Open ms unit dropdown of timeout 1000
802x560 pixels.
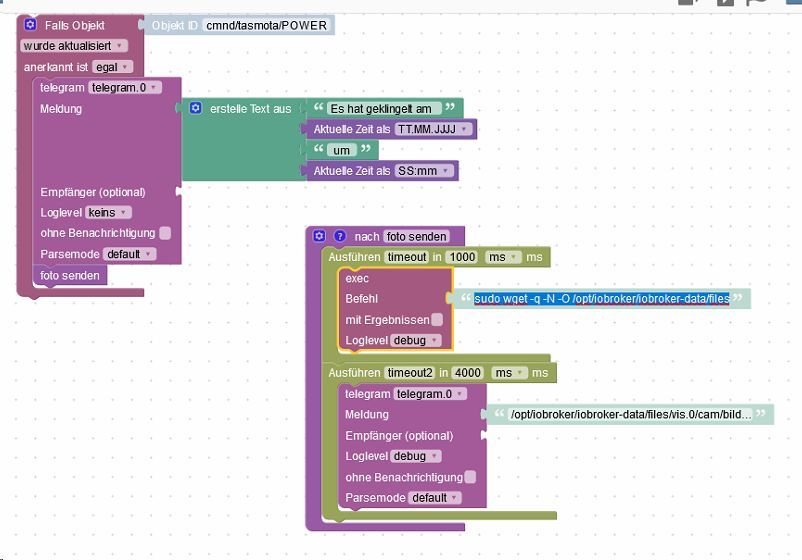click(503, 257)
